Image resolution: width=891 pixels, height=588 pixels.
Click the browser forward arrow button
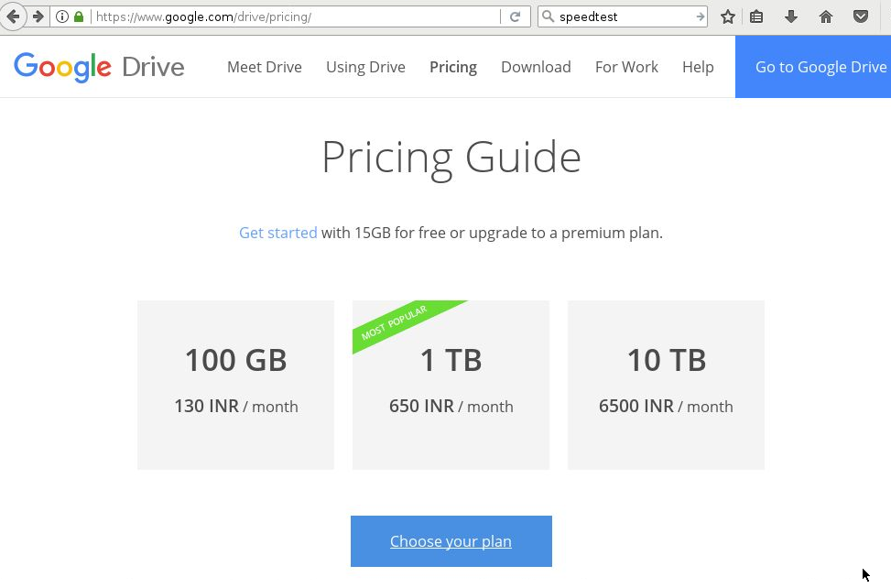tap(38, 16)
